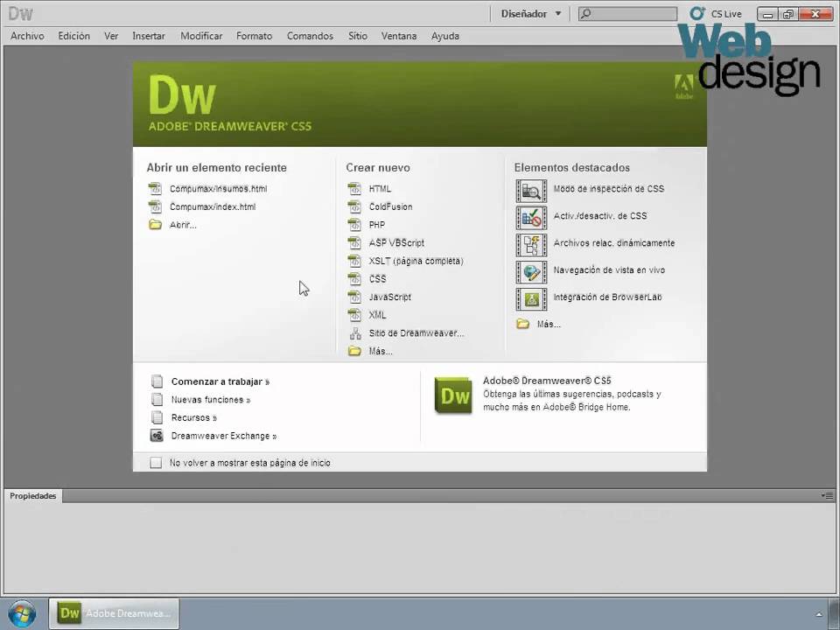Show hidden system tray icons arrow
This screenshot has width=840, height=630.
click(x=819, y=614)
